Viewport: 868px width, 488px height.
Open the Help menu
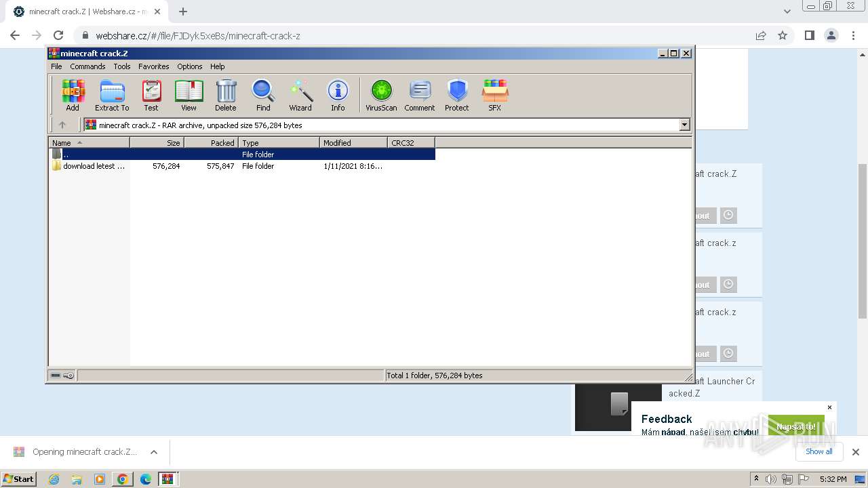pos(217,66)
